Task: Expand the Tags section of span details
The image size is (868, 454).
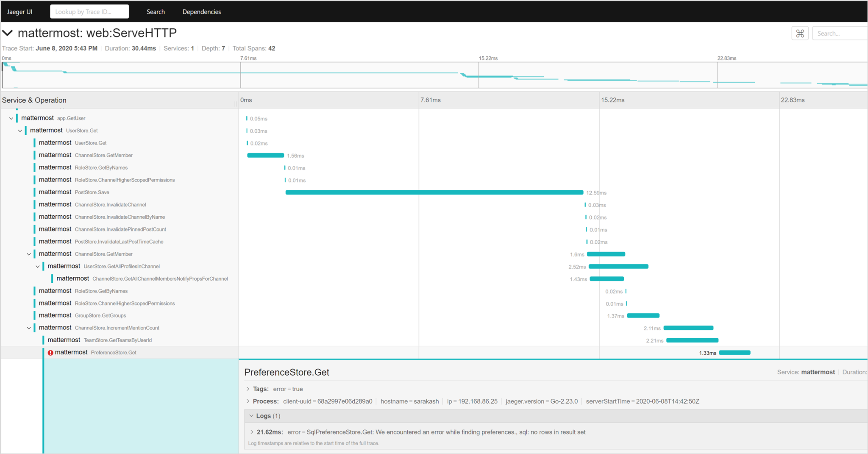Action: (248, 389)
